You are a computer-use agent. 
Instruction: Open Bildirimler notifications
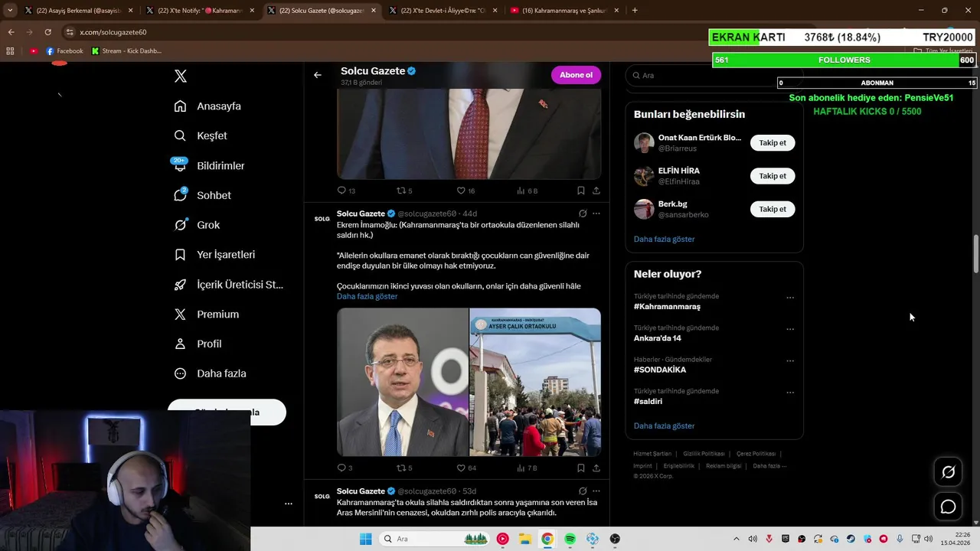[209, 165]
